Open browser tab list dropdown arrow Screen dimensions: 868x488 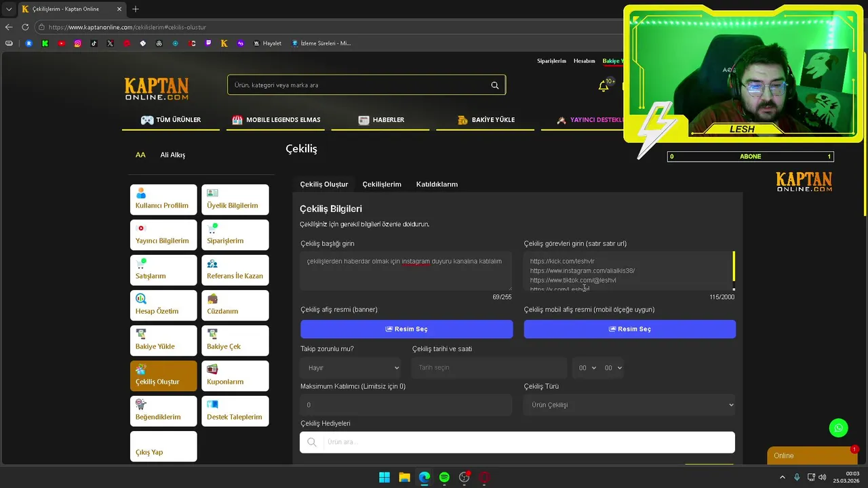[x=9, y=9]
